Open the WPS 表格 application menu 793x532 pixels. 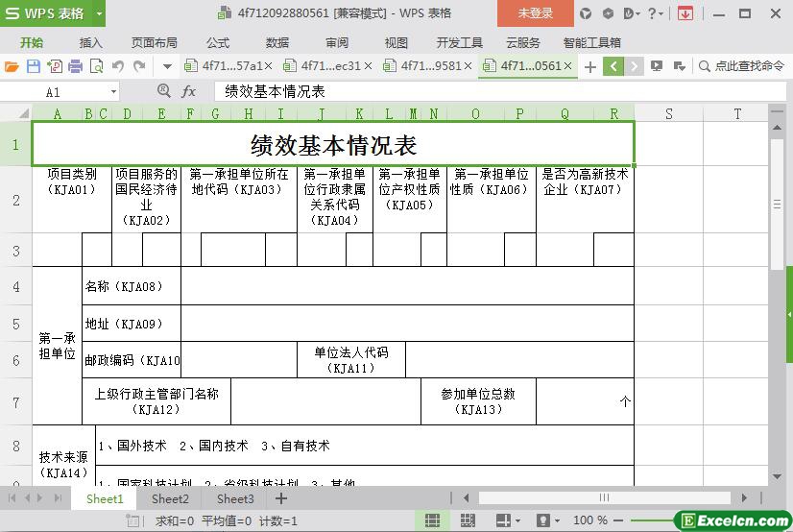pyautogui.click(x=46, y=13)
